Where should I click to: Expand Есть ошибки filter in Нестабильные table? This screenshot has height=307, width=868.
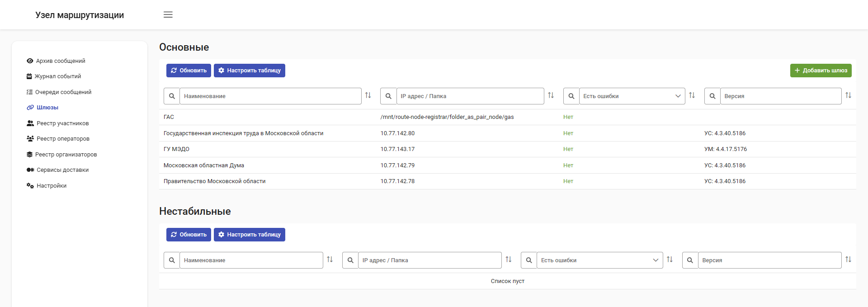[599, 260]
